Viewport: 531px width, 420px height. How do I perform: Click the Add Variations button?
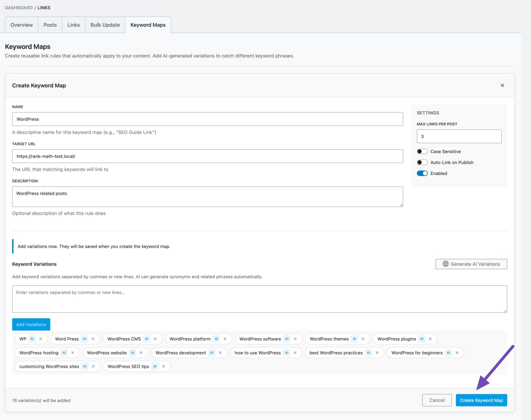point(31,324)
